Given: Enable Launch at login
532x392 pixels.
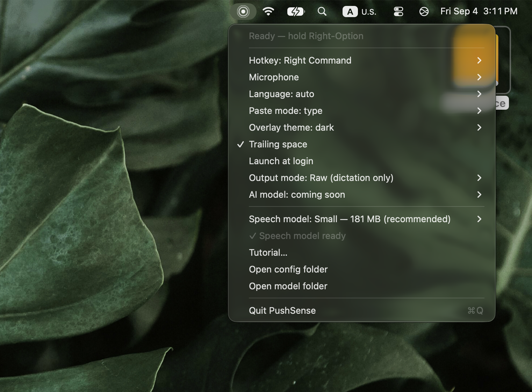Looking at the screenshot, I should coord(362,161).
